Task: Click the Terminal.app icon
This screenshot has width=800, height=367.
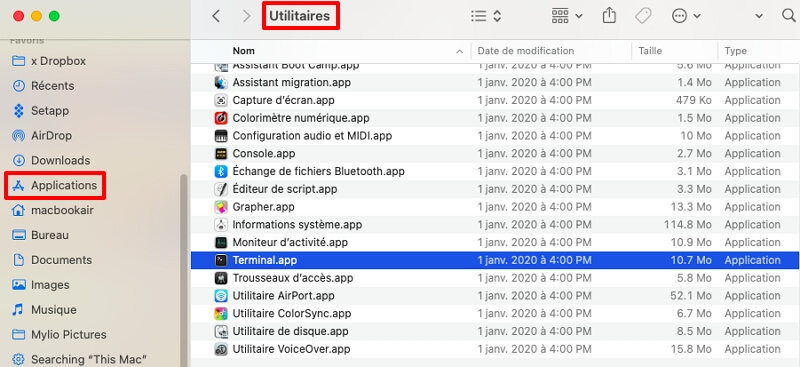Action: pos(221,260)
